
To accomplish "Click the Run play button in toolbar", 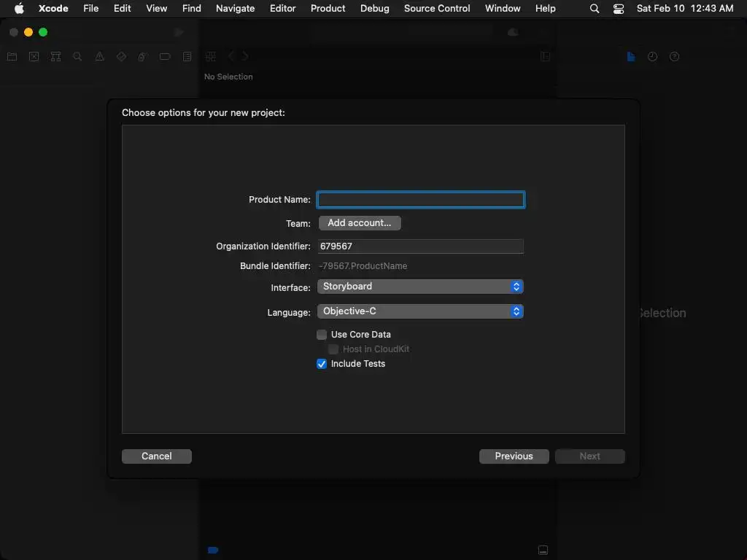I will click(179, 32).
